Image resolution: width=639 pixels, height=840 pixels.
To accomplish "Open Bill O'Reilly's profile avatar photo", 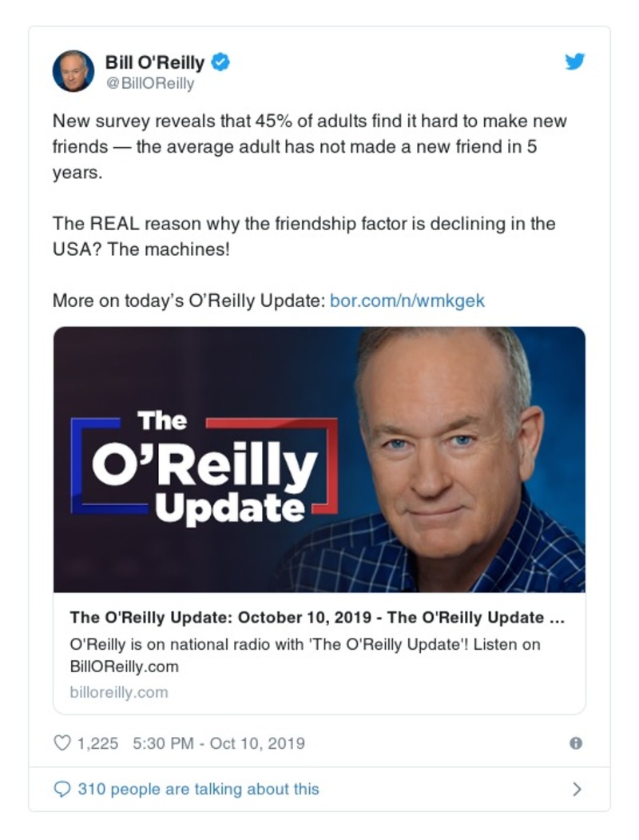I will click(x=73, y=70).
